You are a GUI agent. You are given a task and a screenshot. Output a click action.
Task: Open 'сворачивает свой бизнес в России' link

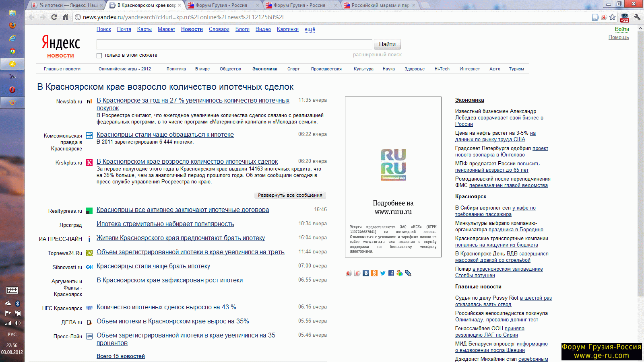tap(499, 121)
